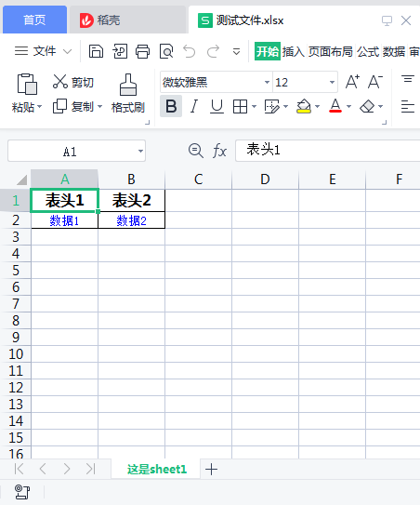Switch to the 插入 ribbon tab

294,51
